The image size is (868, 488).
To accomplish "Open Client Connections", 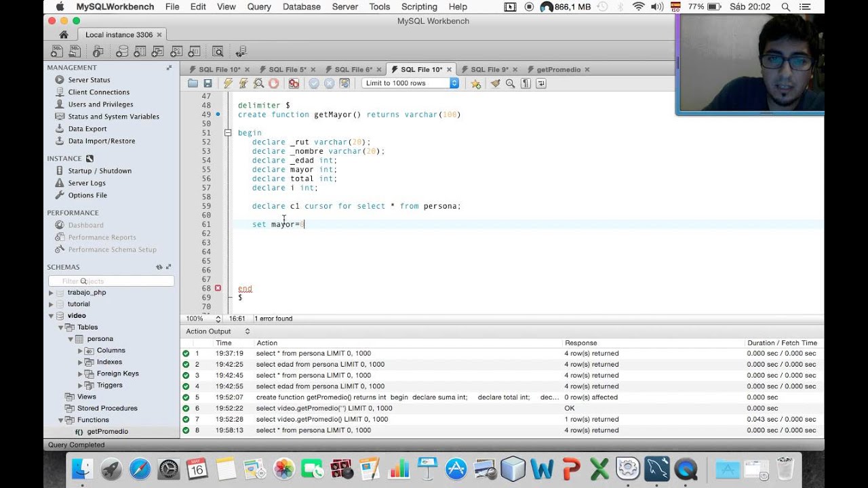I will click(x=98, y=92).
